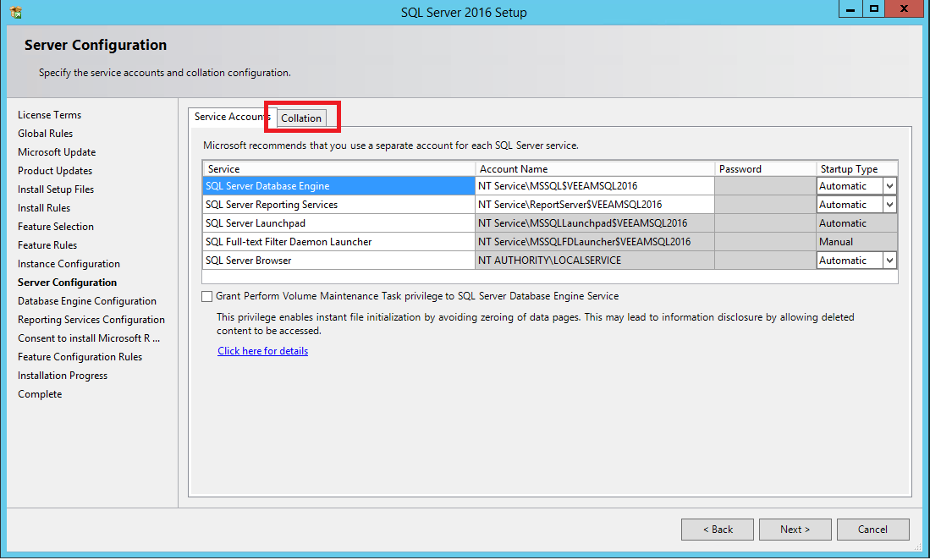Click the Manual startup type cell

click(856, 242)
